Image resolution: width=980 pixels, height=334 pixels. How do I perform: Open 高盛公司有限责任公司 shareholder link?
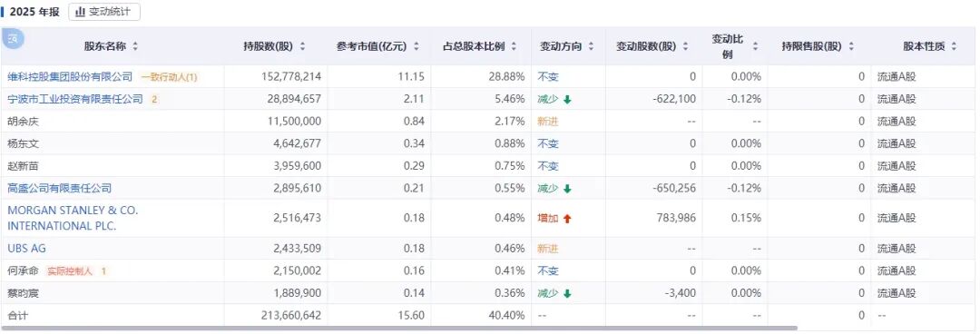(59, 188)
